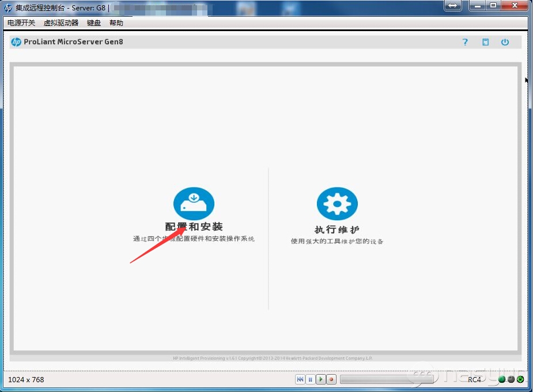Click the green play button
The image size is (533, 392).
coord(320,379)
